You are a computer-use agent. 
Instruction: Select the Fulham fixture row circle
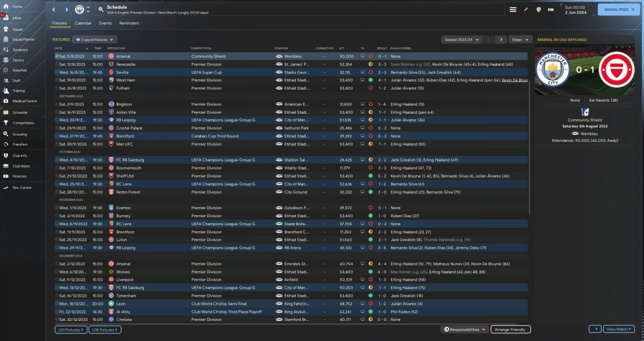pos(57,88)
